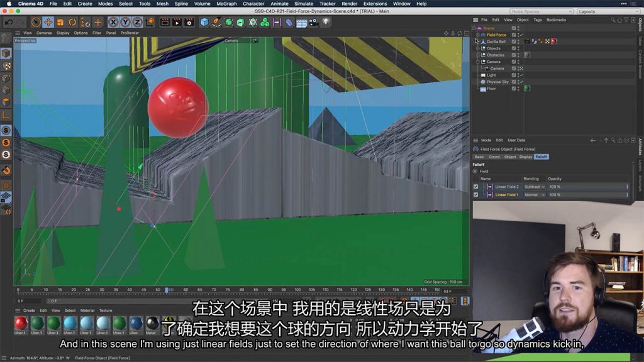644x362 pixels.
Task: Click the search icon in Object Manager
Action: (x=613, y=19)
